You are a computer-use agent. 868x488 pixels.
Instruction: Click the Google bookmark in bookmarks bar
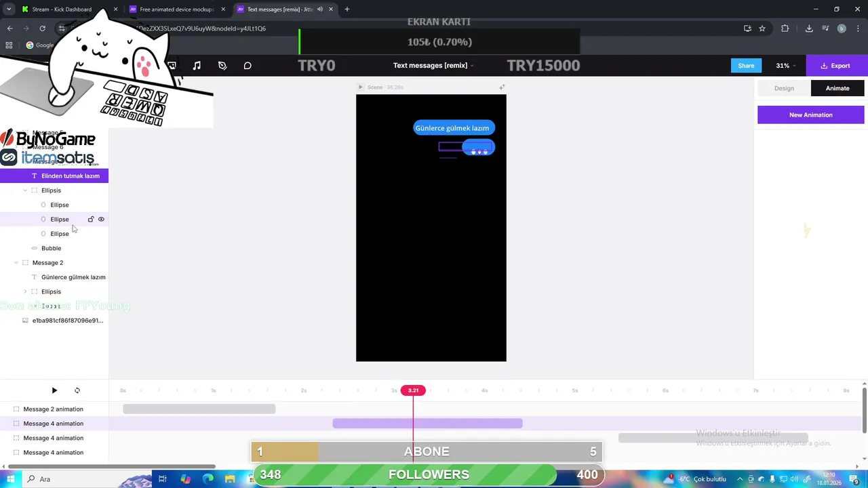click(40, 45)
